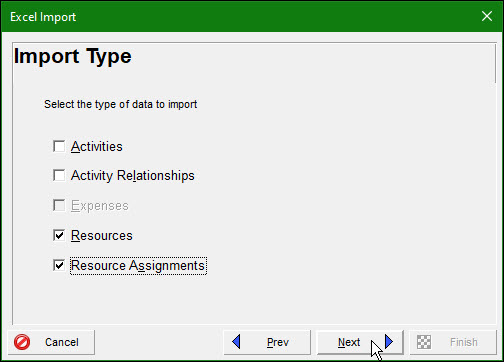
Task: Go back with the Prev button
Action: pos(267,342)
